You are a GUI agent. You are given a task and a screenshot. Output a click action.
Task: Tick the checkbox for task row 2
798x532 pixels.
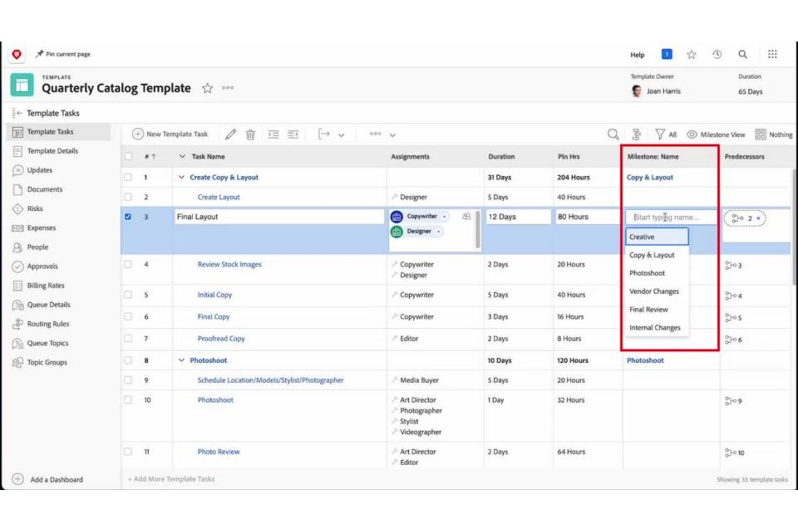(x=128, y=197)
